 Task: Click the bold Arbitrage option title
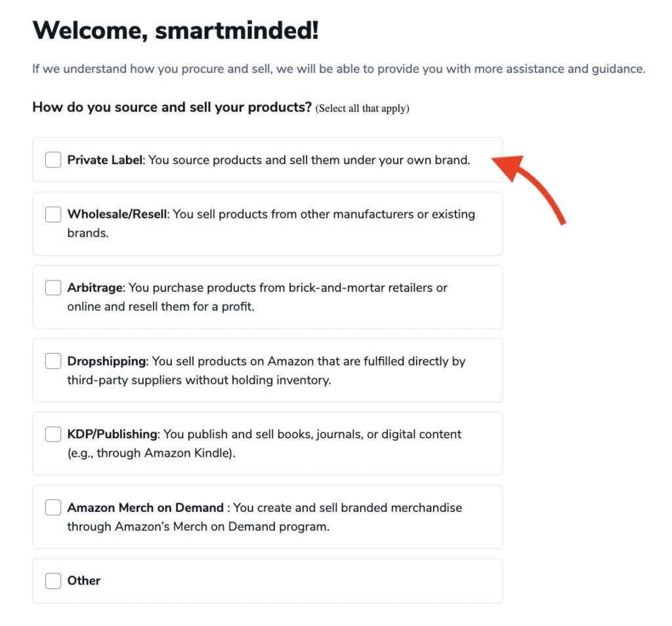click(94, 287)
